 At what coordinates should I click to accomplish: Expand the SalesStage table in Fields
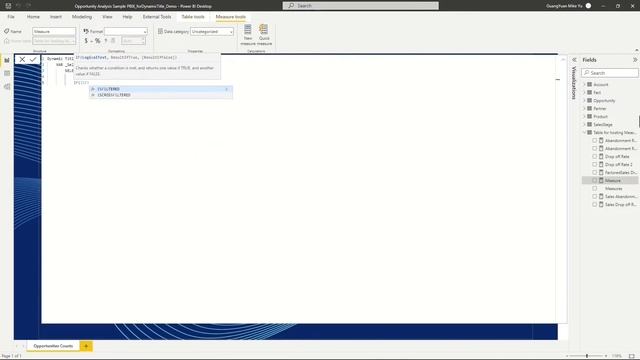584,124
